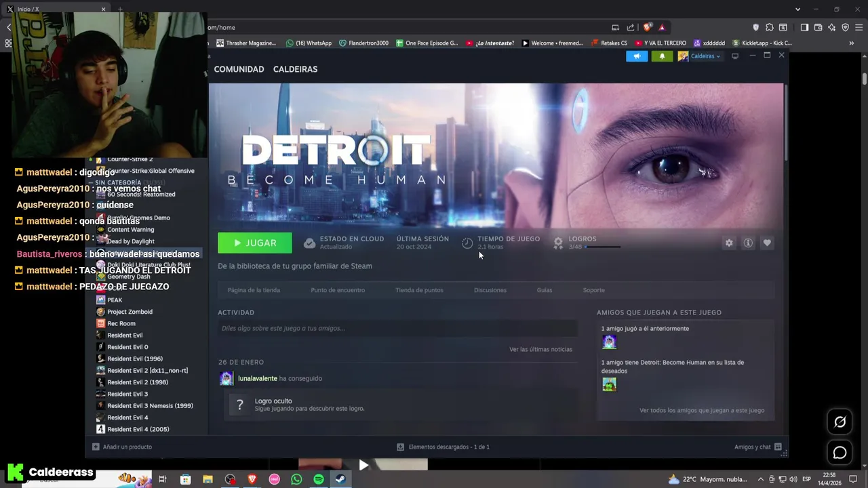
Task: Open the browser hamburger menu
Action: [859, 27]
